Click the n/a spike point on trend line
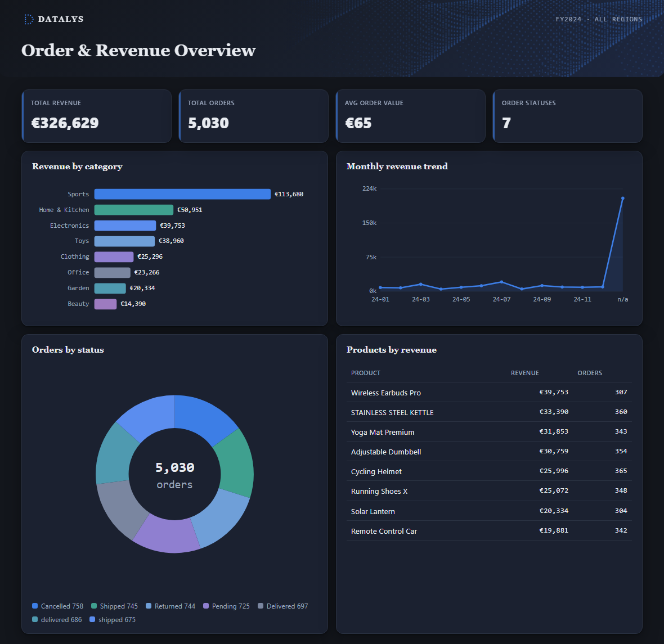This screenshot has height=644, width=664. [x=622, y=198]
